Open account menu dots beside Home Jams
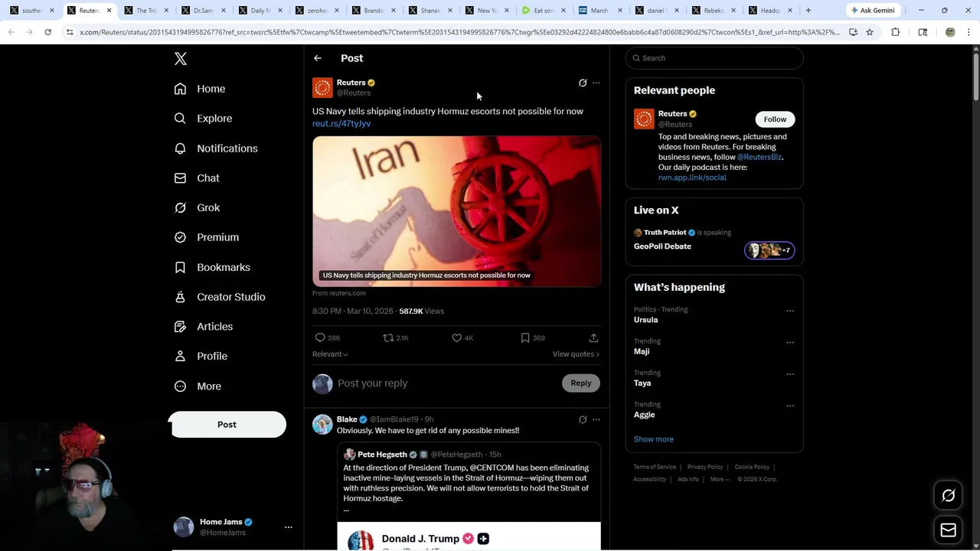The image size is (980, 551). click(x=289, y=527)
